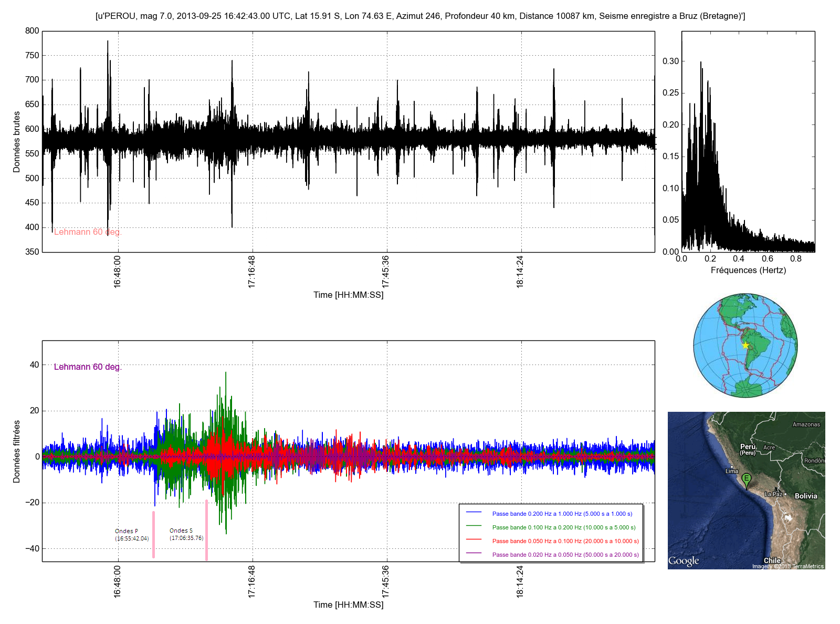The height and width of the screenshot is (624, 840).
Task: Click the La Paz city dot on the map
Action: (785, 494)
